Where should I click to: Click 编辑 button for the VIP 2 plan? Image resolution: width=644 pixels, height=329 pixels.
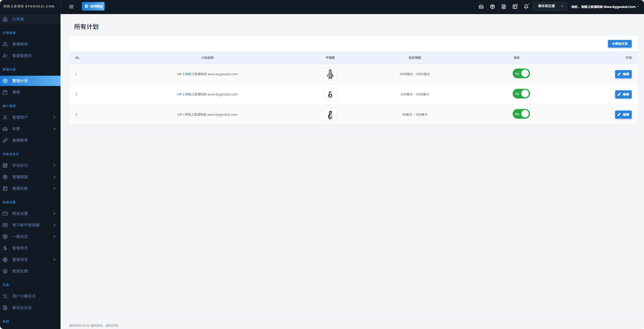click(623, 94)
